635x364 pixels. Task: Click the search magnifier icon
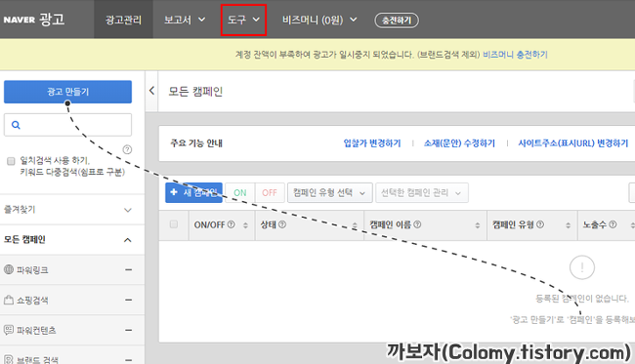coord(16,125)
